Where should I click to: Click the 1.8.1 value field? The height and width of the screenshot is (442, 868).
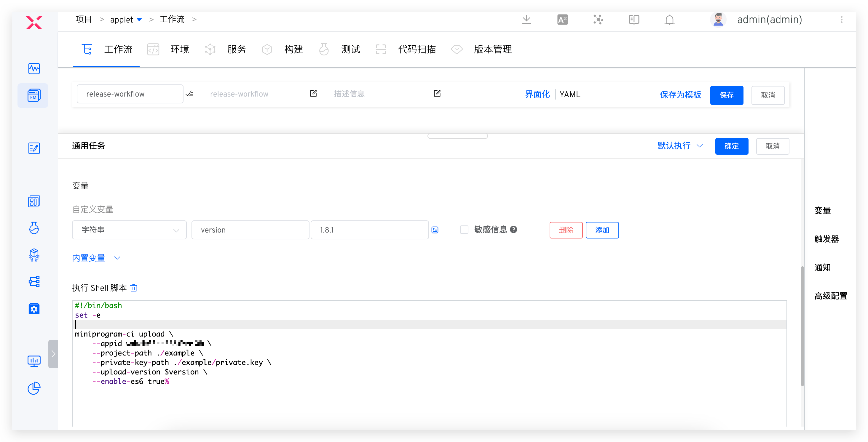(x=369, y=230)
